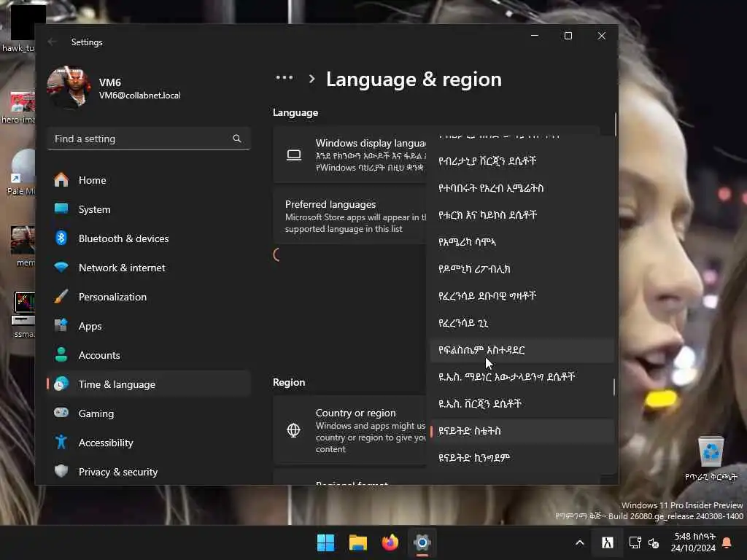Select currently chosen ዩናይትድ ስቴትስ item

(522, 431)
